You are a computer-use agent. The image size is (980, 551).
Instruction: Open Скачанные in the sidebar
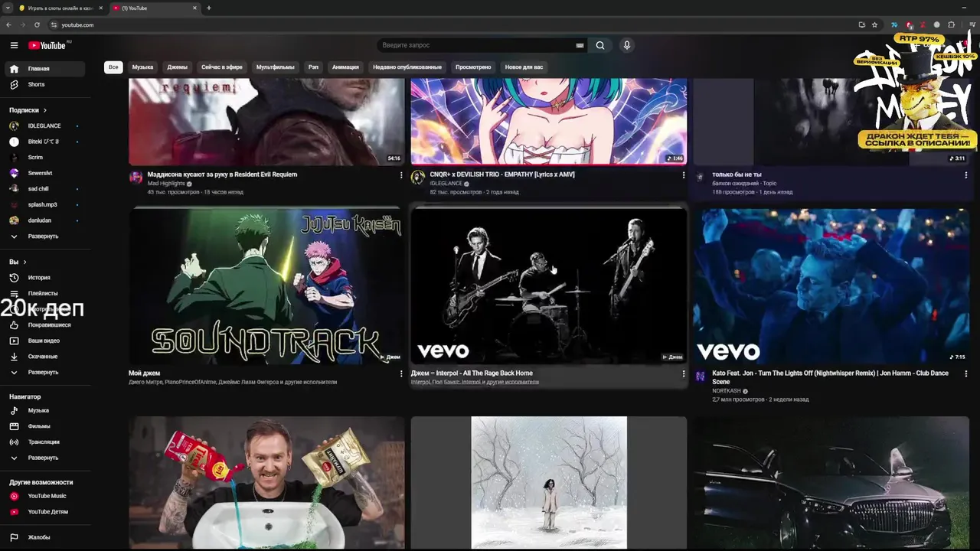click(x=46, y=357)
